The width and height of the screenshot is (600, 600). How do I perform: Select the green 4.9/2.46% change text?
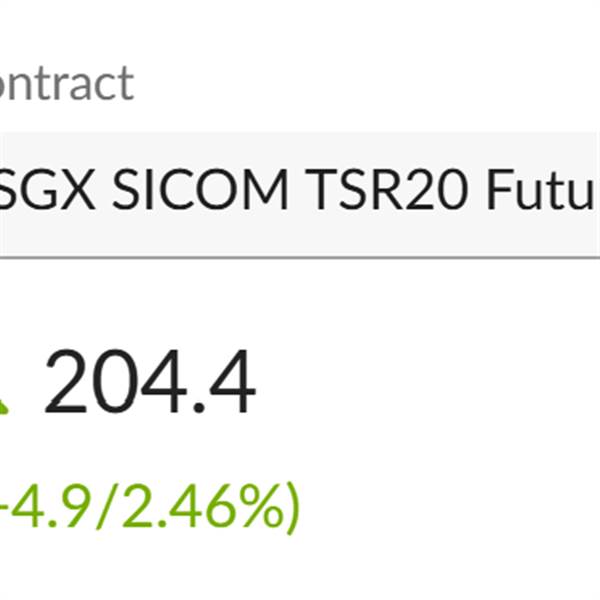click(150, 508)
